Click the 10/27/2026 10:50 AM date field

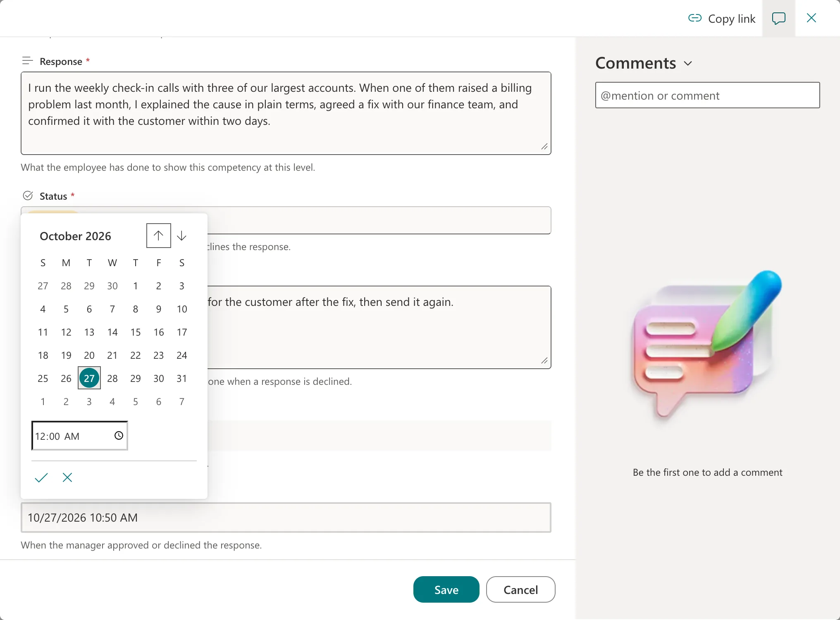point(286,517)
